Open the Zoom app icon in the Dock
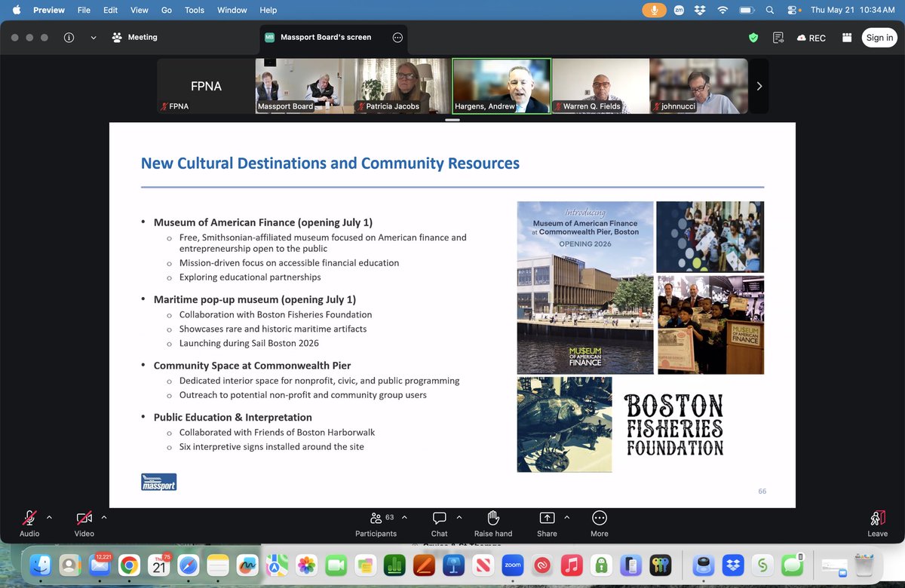905x588 pixels. point(513,565)
